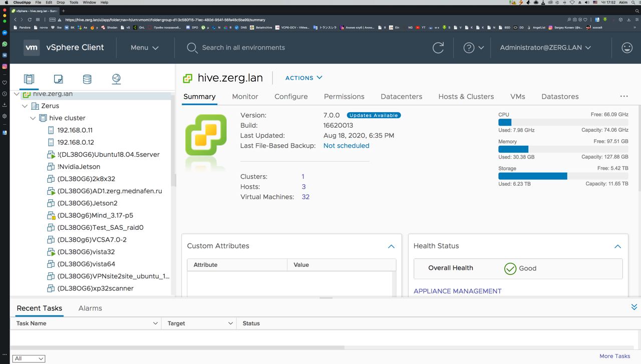Click the search magnifier icon in vSphere header
Viewport: 641px width, 364px height.
pos(192,48)
